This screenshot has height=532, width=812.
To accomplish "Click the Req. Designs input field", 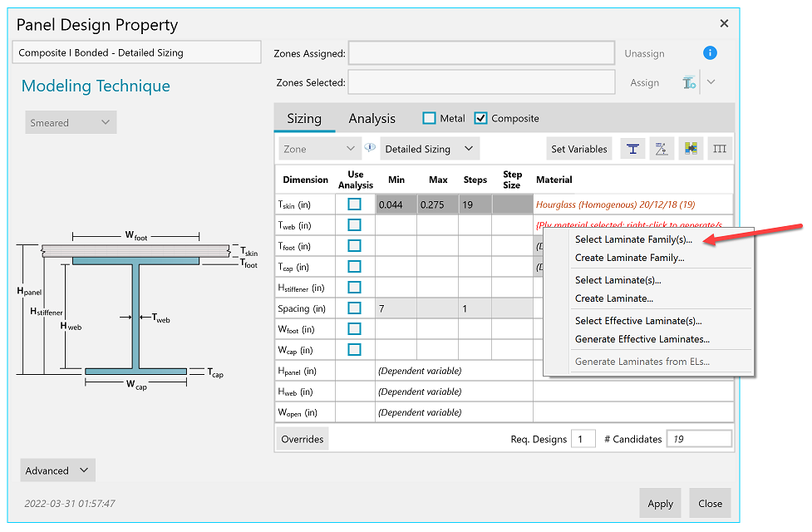I will tap(583, 439).
